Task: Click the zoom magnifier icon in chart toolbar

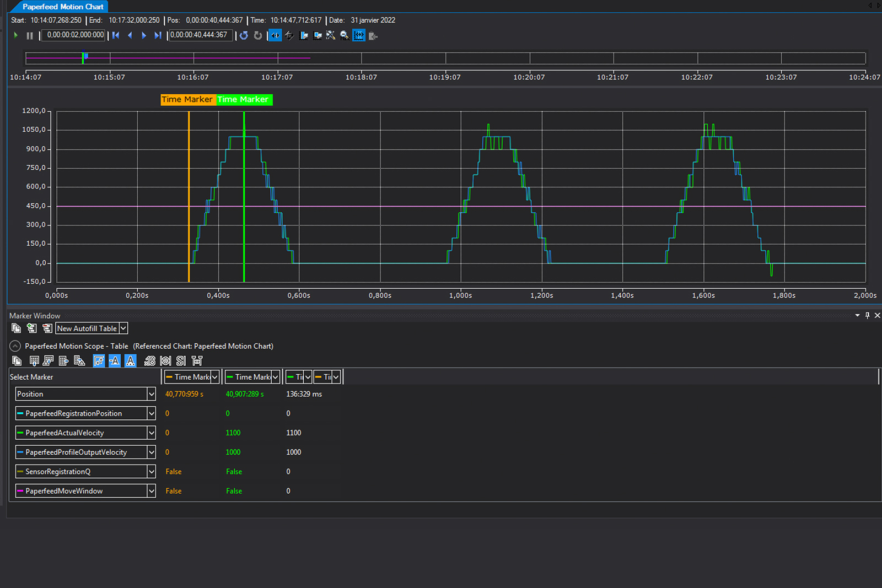Action: click(345, 36)
